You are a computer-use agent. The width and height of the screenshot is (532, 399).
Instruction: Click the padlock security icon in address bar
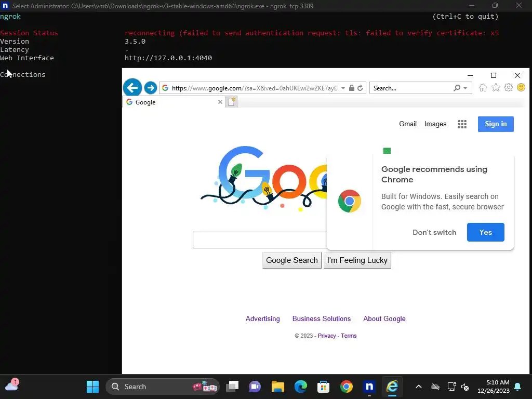pyautogui.click(x=352, y=88)
